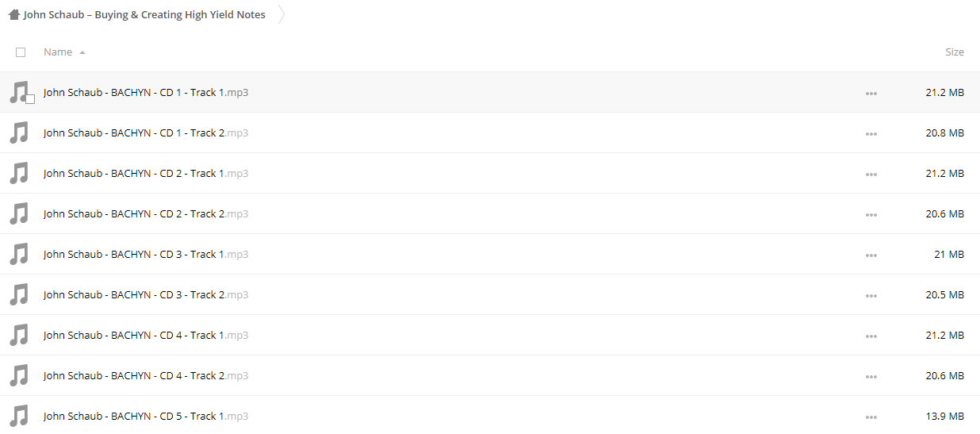Open more options for CD 2 Track 2
Viewport: 980px width, 434px height.
point(871,214)
